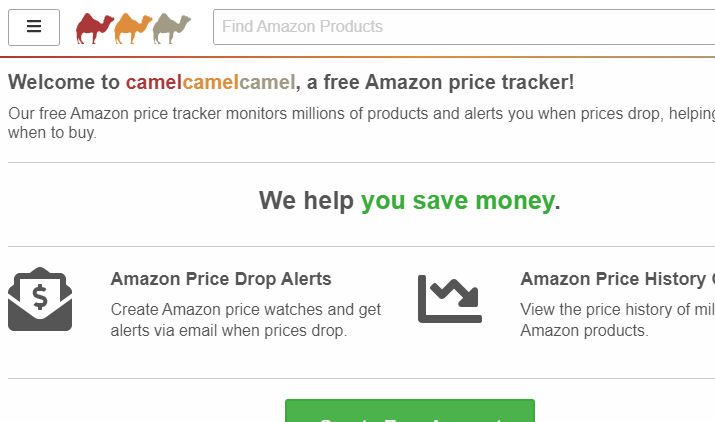Click the 'Our free Amazon price tracker' paragraph

pyautogui.click(x=361, y=123)
